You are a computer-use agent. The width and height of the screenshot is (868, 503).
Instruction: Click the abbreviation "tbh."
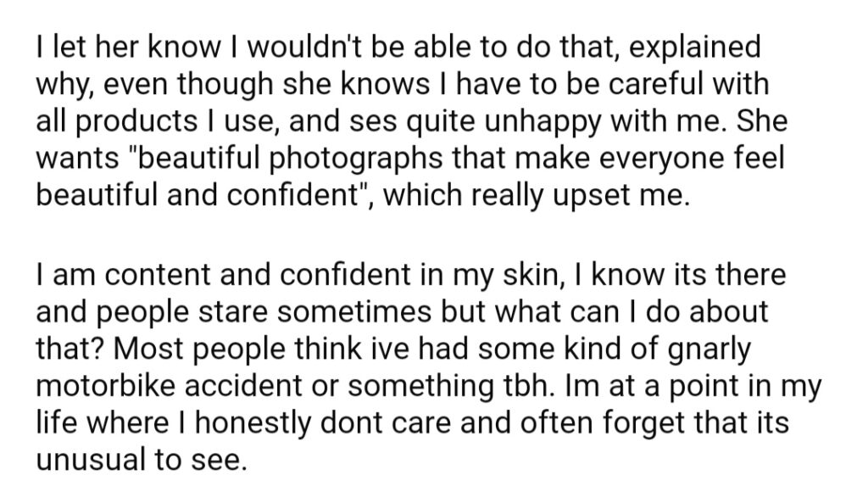coord(527,386)
